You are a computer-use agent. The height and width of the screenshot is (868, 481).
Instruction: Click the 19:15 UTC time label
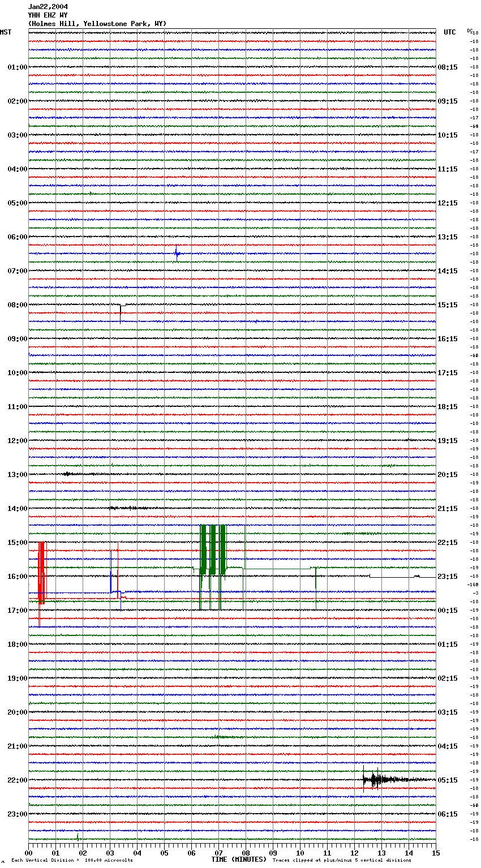(x=448, y=441)
